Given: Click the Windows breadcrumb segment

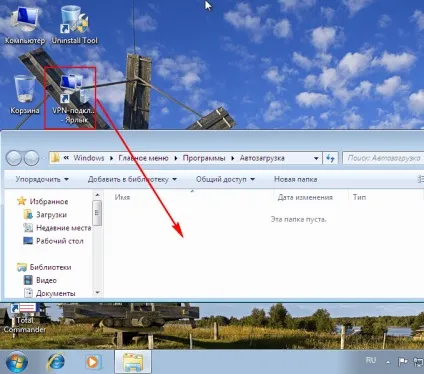Looking at the screenshot, I should [89, 158].
